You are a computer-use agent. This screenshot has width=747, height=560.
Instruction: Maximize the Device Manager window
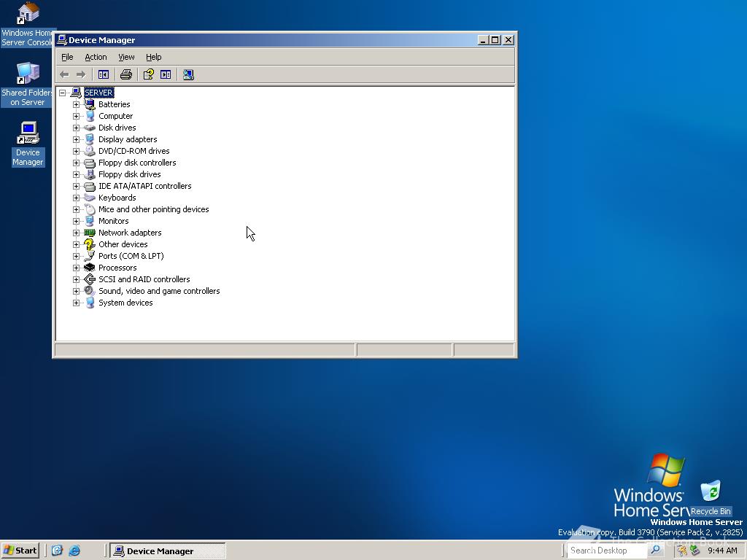coord(495,40)
